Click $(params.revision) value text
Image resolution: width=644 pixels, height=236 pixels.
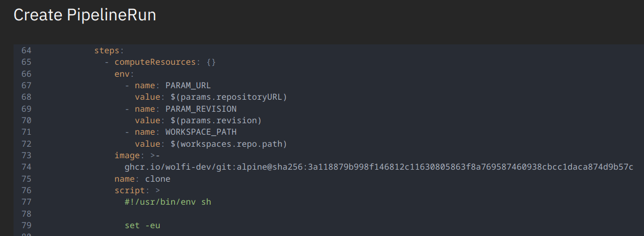(x=208, y=121)
